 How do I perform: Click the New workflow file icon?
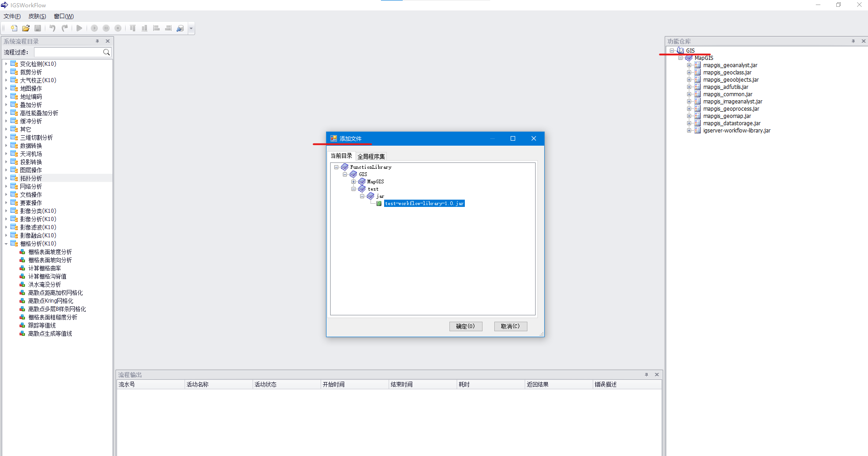coord(14,28)
